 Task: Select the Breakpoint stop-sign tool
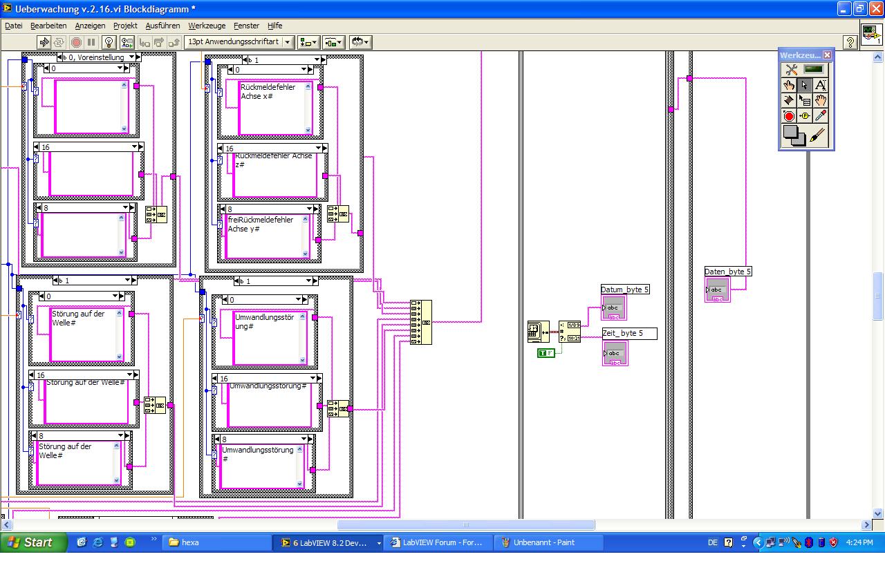click(x=789, y=116)
